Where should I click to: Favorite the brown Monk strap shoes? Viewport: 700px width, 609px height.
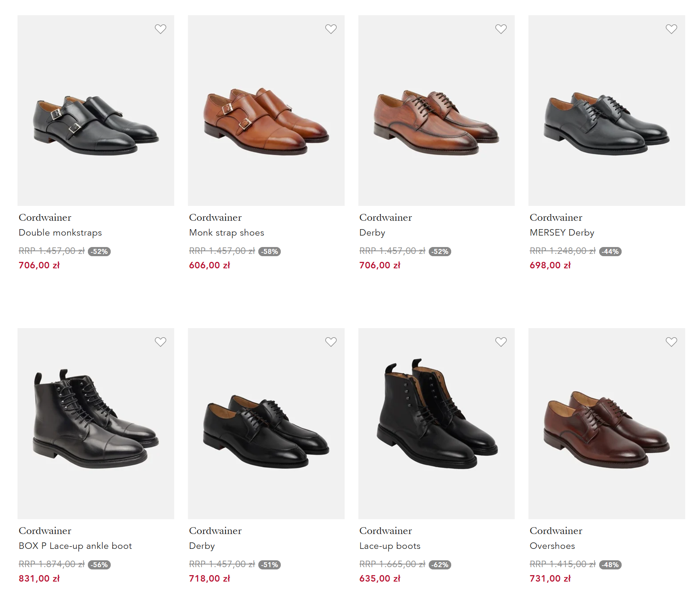tap(331, 29)
